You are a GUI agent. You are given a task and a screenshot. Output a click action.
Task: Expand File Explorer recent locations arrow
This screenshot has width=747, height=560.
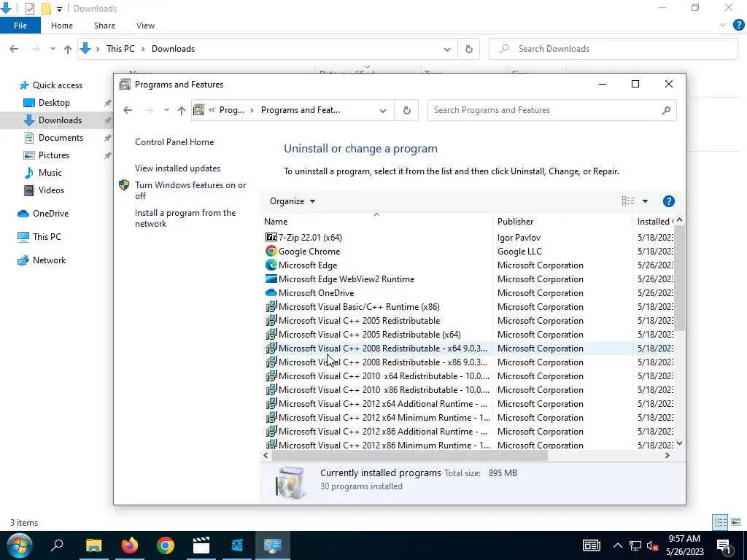pos(53,49)
